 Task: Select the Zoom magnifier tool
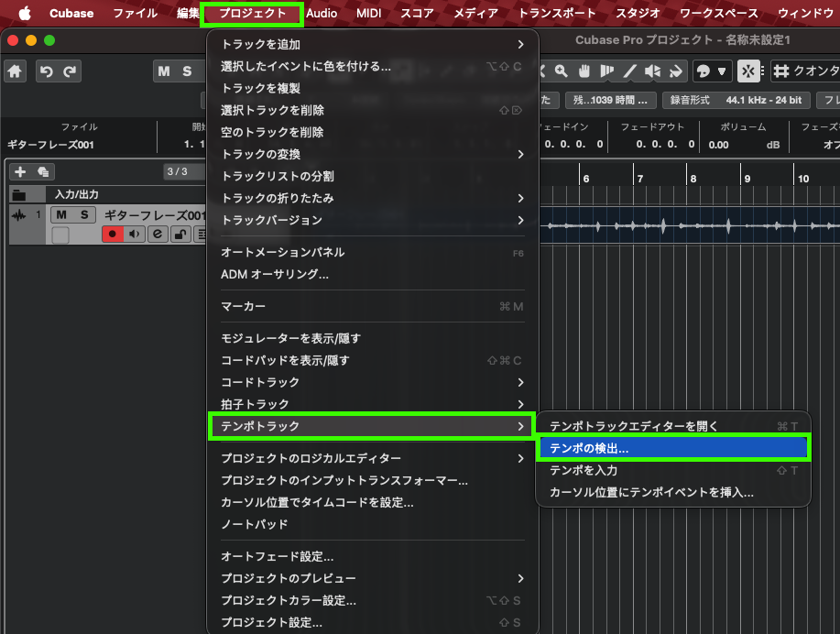pos(561,71)
